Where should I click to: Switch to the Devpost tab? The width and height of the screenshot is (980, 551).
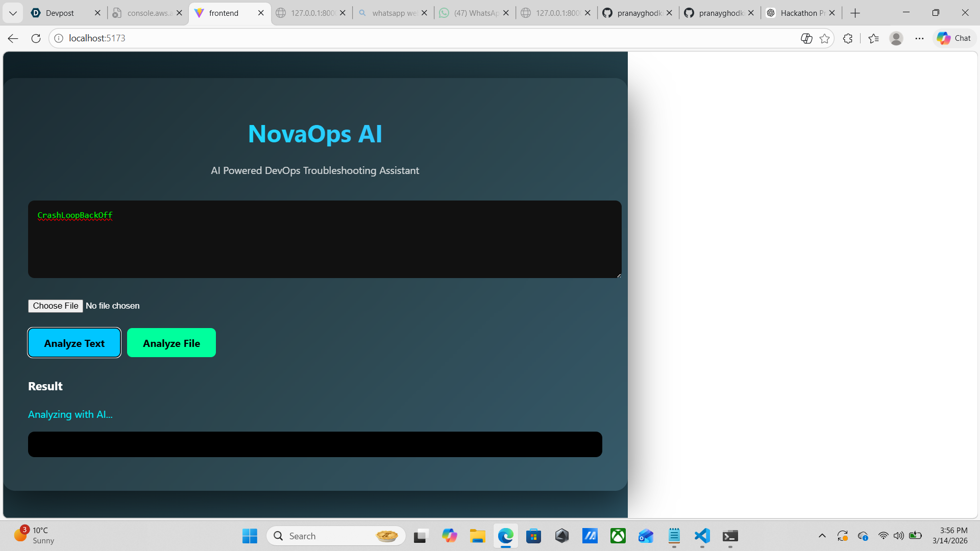(60, 13)
